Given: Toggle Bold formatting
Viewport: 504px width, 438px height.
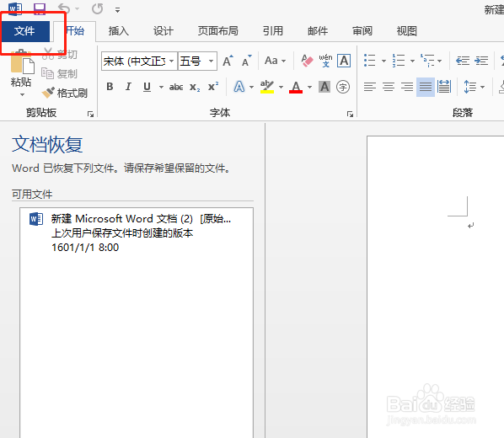Looking at the screenshot, I should point(110,87).
